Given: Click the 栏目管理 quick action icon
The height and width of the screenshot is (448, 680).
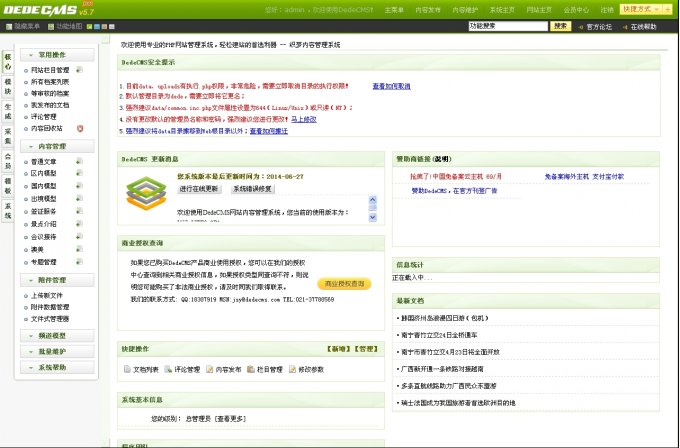Looking at the screenshot, I should pos(251,369).
